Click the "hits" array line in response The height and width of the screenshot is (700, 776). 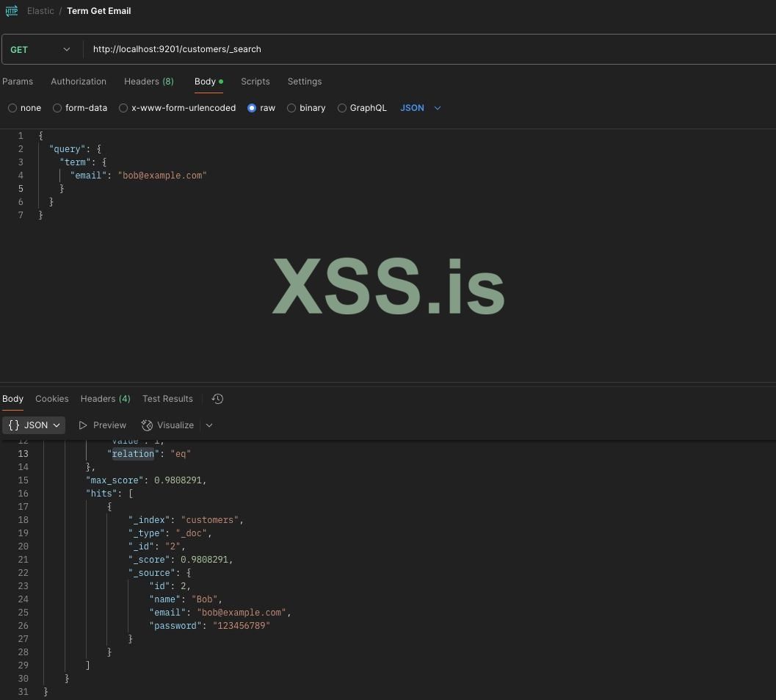tap(109, 494)
